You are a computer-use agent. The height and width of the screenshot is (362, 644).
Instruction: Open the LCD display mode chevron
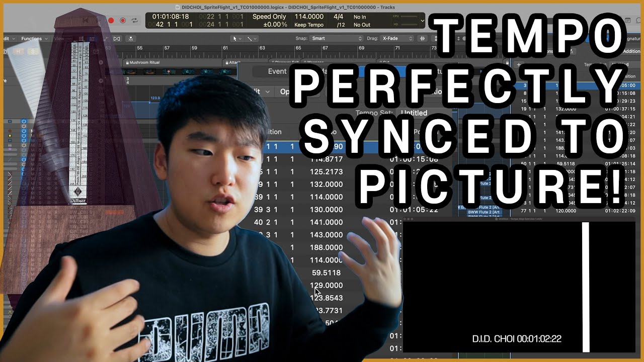422,21
